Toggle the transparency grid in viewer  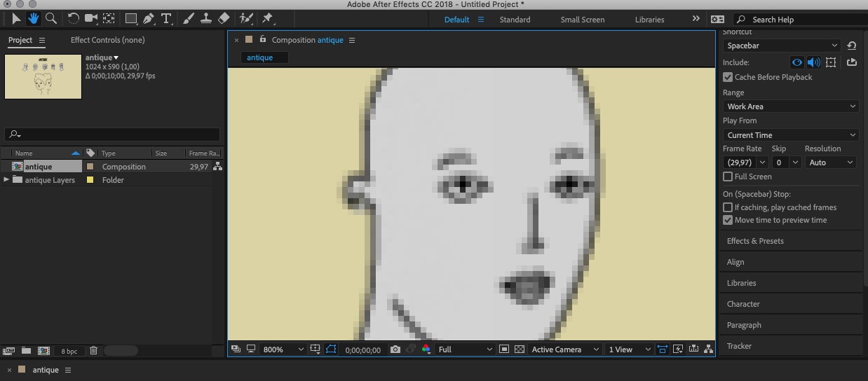pyautogui.click(x=520, y=349)
